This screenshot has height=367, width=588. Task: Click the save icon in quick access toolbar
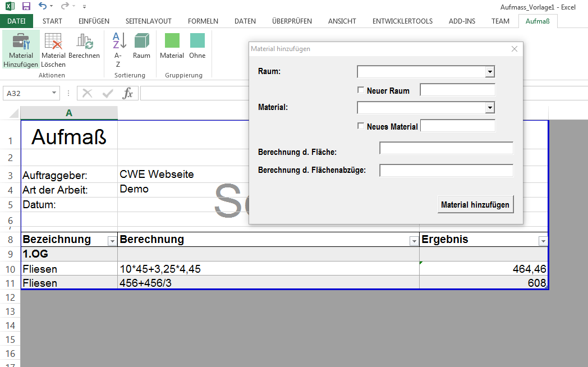(x=26, y=6)
